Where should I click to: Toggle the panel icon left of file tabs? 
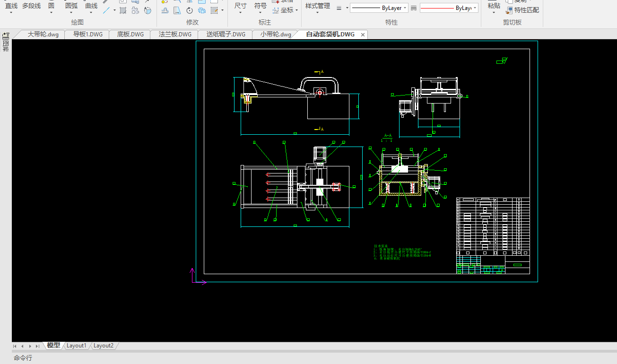[6, 35]
